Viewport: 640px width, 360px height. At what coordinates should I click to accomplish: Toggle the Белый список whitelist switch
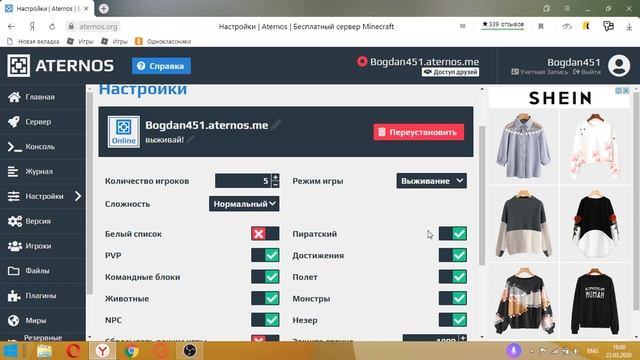pos(265,233)
